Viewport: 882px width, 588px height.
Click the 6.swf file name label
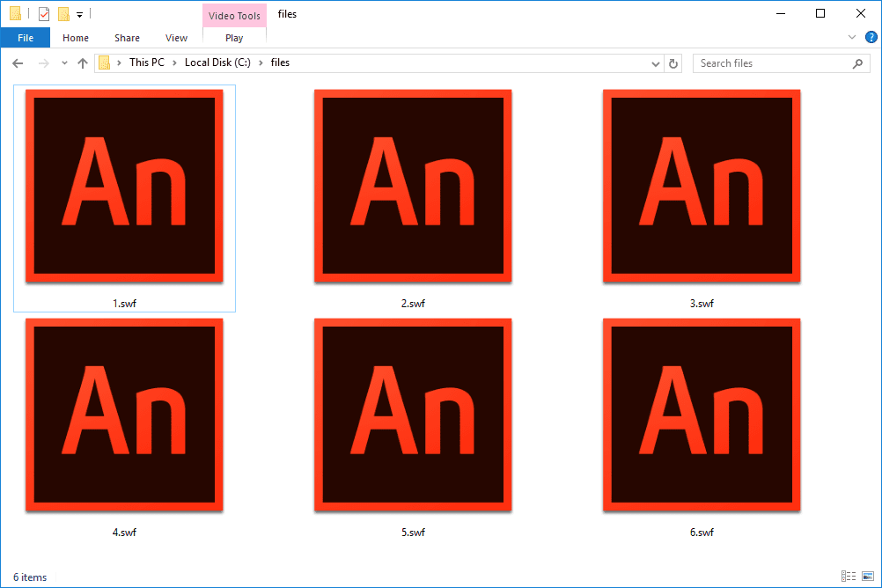(702, 533)
